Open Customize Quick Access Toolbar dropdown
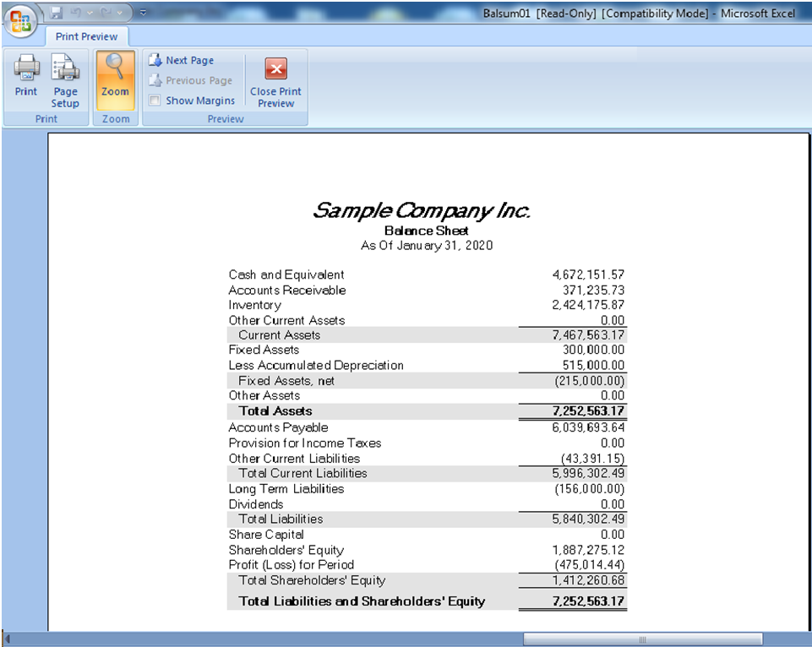Screen dimensions: 812x647 [143, 13]
